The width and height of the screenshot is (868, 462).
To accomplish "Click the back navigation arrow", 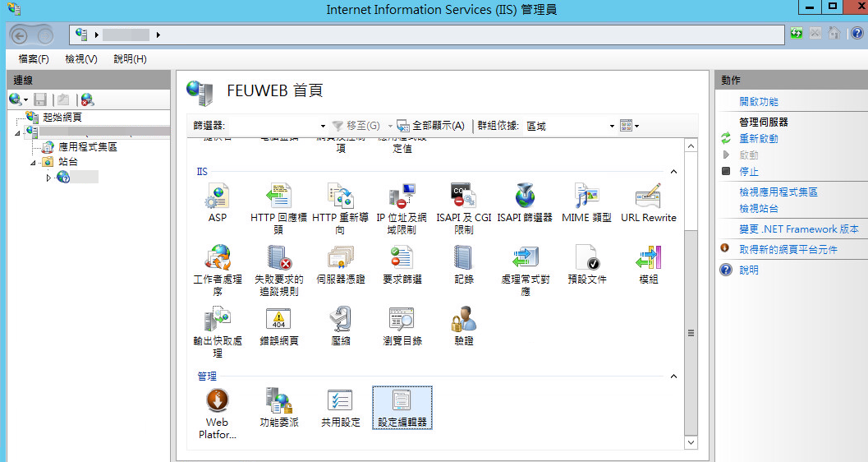I will point(20,36).
